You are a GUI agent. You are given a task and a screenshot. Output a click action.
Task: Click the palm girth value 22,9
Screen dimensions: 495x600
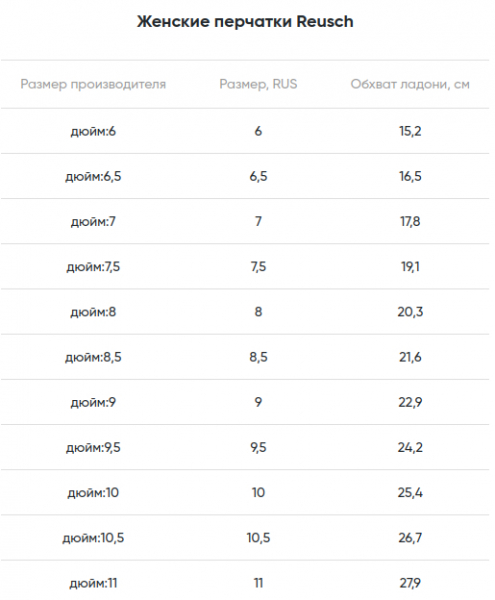point(410,403)
